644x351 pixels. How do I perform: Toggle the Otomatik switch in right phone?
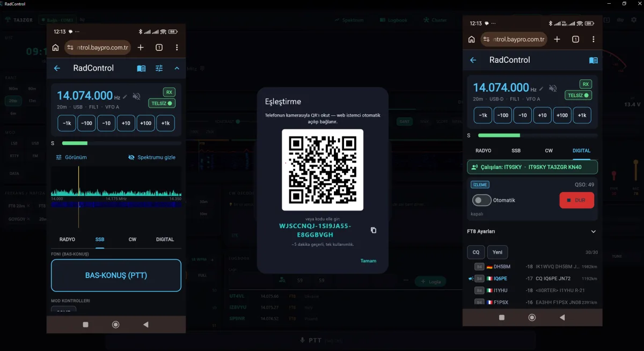[x=482, y=200]
